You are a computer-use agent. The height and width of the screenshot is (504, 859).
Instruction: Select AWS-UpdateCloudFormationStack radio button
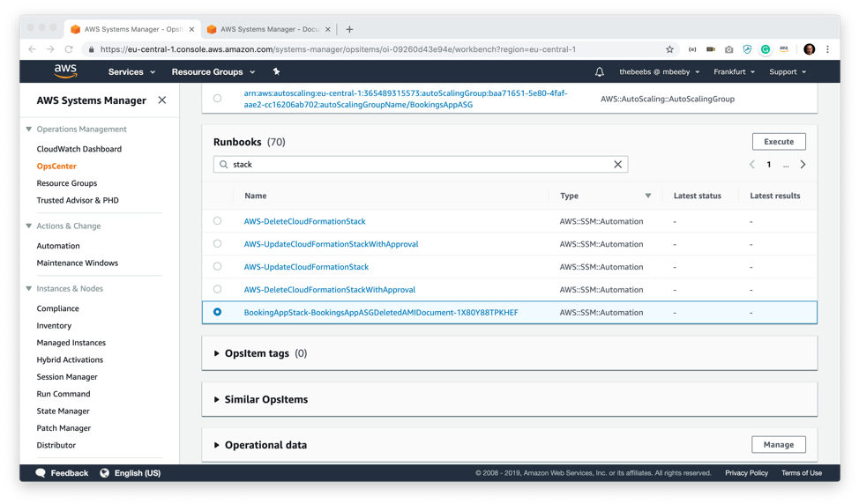218,266
